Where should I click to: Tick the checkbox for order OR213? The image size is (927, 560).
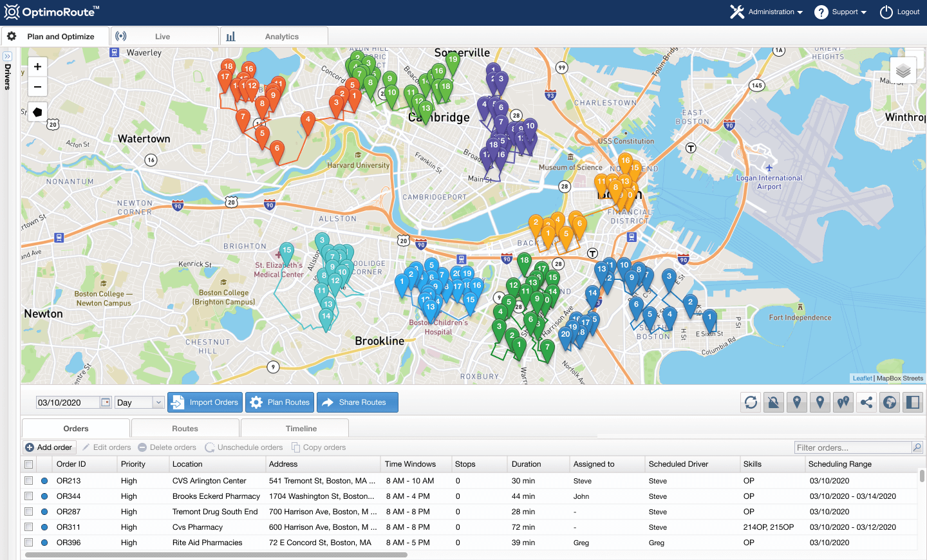(x=28, y=480)
